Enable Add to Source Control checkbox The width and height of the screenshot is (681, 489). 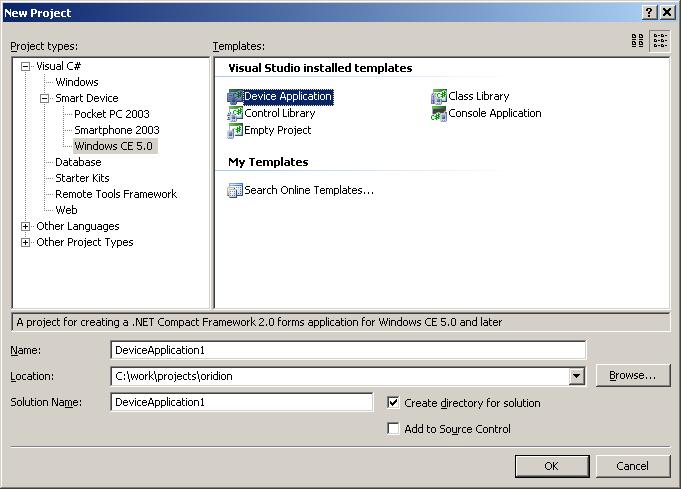(x=394, y=429)
